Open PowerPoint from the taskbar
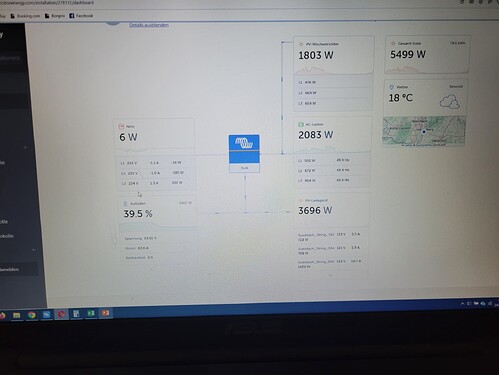499x375 pixels. [x=105, y=313]
